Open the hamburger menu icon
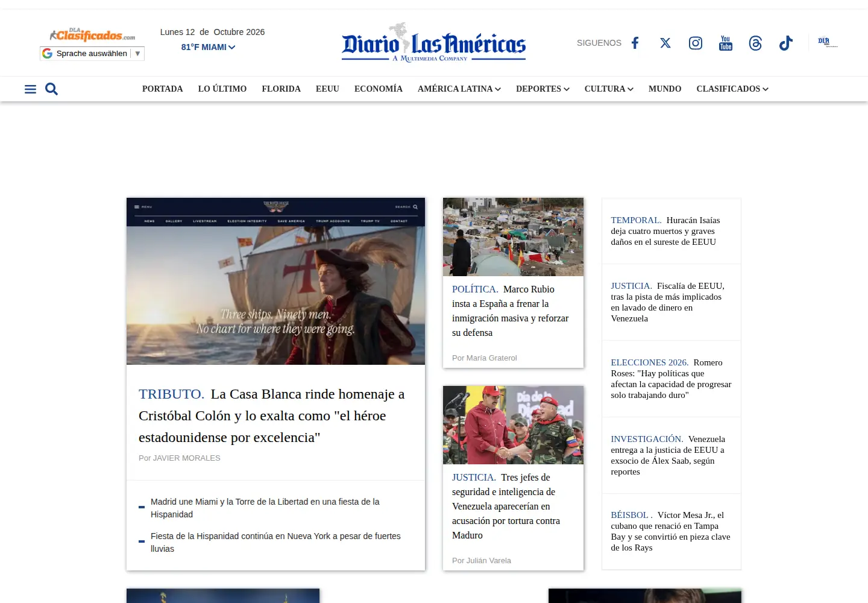The width and height of the screenshot is (868, 603). [30, 89]
